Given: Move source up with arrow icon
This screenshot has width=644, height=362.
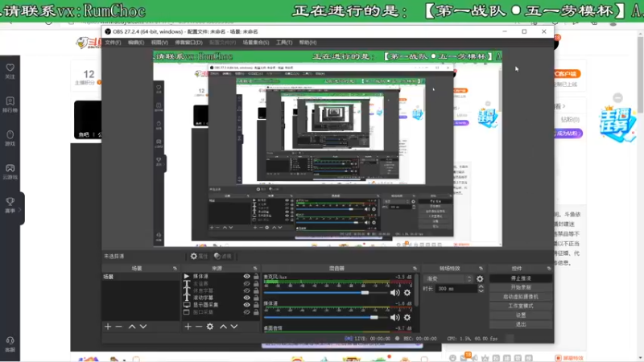Looking at the screenshot, I should click(x=223, y=327).
